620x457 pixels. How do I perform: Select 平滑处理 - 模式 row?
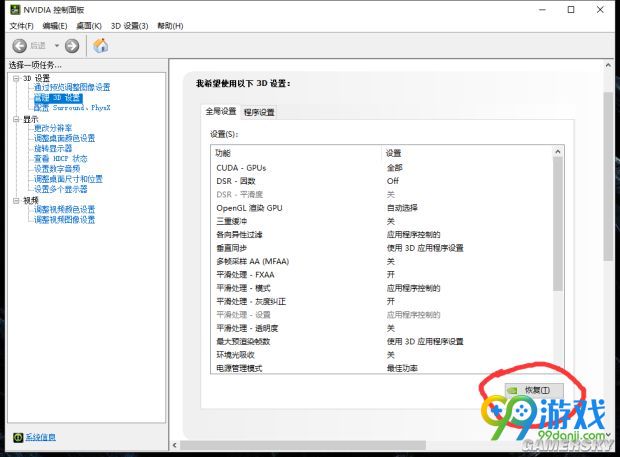click(382, 288)
